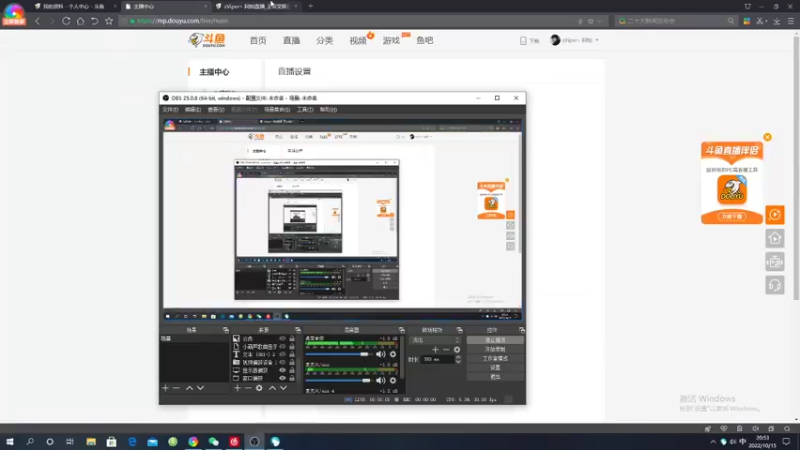Image resolution: width=800 pixels, height=450 pixels.
Task: Move scene down with the down arrow in Scenes panel
Action: 201,388
